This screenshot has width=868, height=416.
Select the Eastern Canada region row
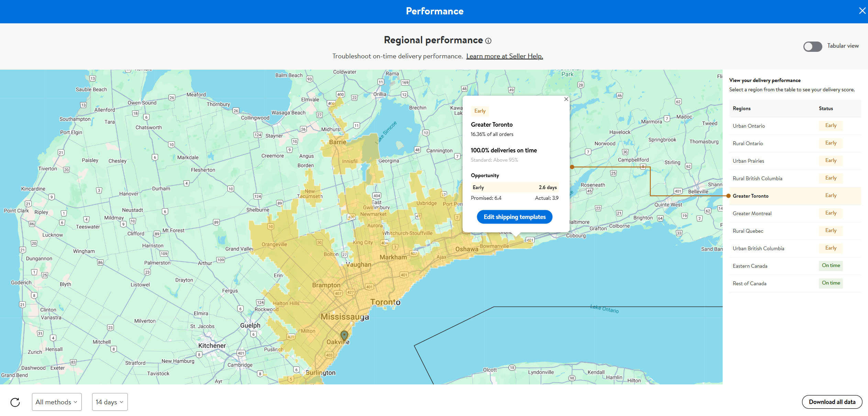pyautogui.click(x=750, y=266)
